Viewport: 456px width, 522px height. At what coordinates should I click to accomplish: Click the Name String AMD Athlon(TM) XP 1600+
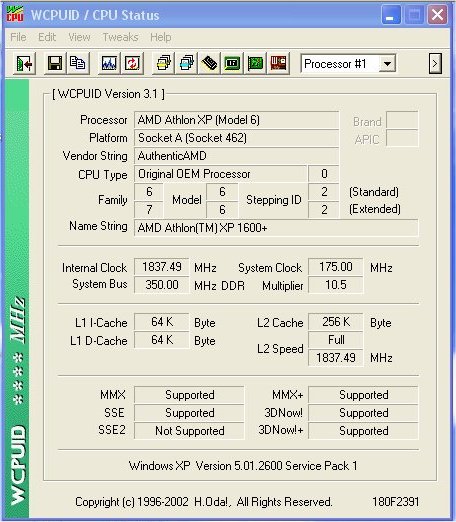click(276, 228)
